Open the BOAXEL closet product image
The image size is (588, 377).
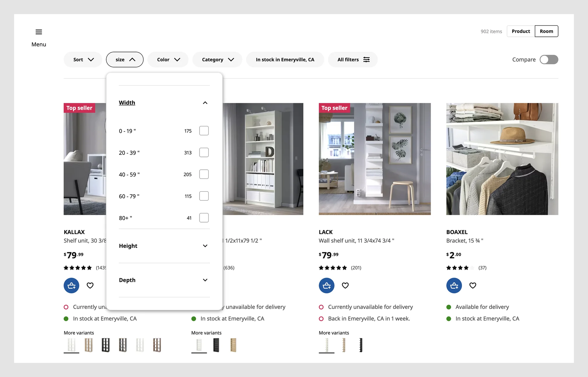(502, 159)
